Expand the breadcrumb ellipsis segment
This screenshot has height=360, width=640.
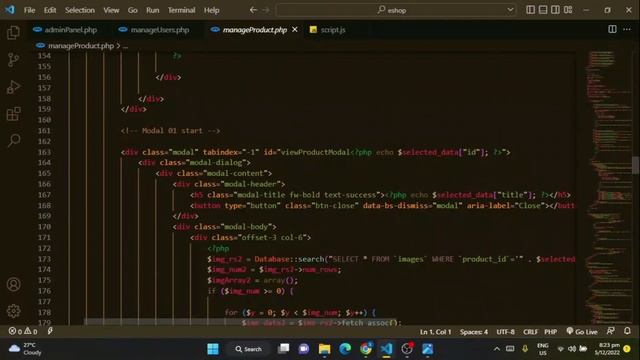(125, 46)
